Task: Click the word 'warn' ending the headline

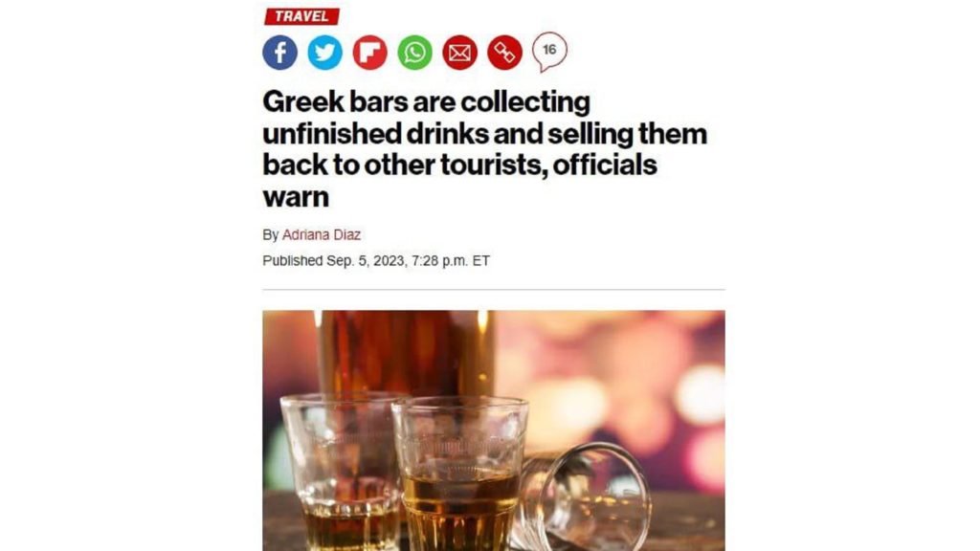Action: (296, 197)
